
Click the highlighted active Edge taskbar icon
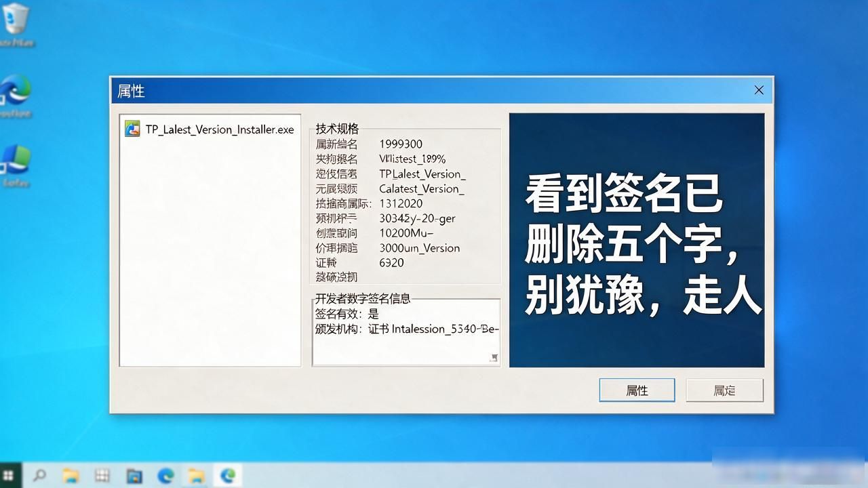click(228, 475)
